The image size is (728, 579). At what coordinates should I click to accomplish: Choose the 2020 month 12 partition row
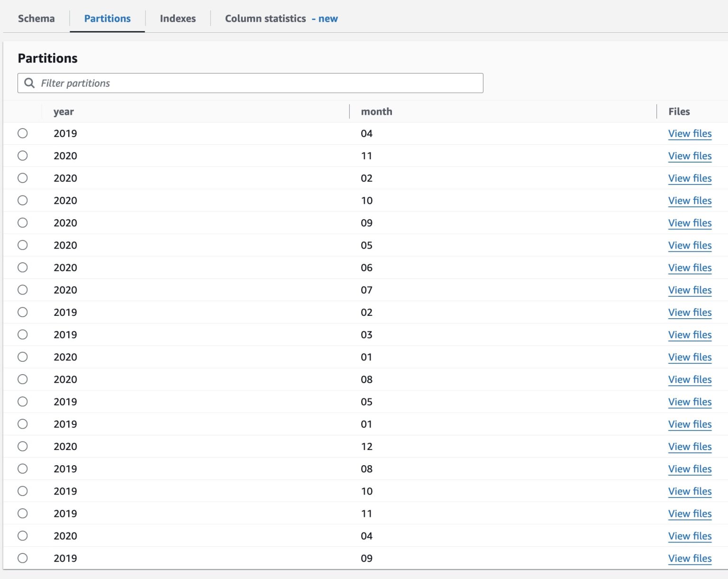coord(23,446)
